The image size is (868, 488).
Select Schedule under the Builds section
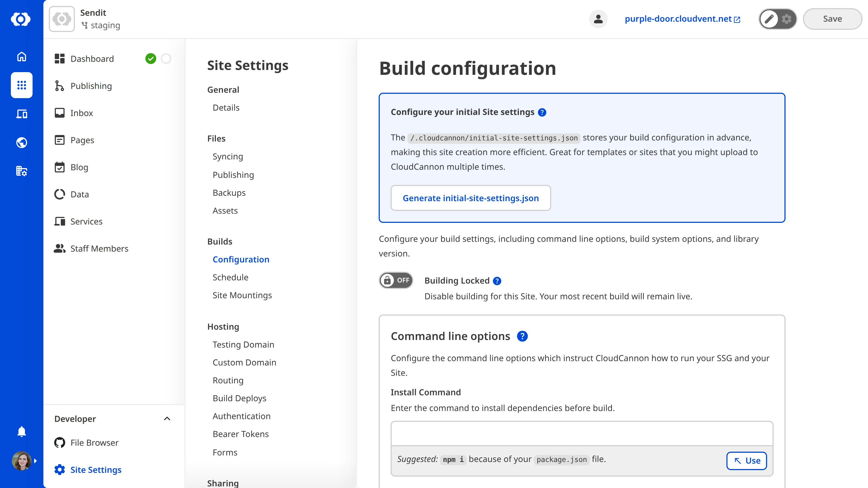[x=230, y=277]
